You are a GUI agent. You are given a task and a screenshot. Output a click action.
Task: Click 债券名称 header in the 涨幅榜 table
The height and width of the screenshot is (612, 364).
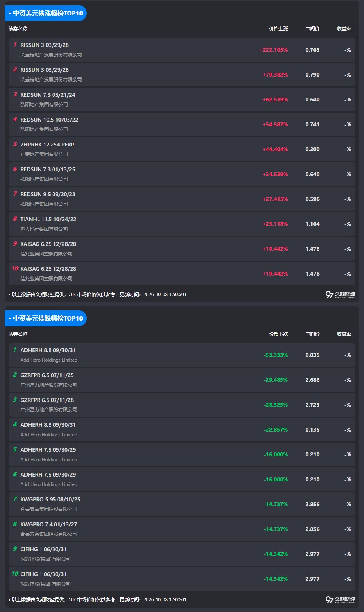tap(18, 29)
